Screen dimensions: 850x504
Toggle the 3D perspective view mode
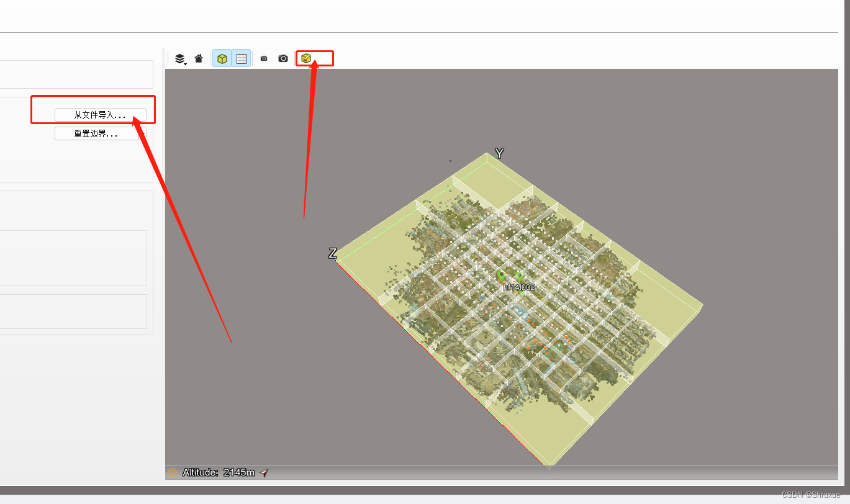tap(222, 58)
